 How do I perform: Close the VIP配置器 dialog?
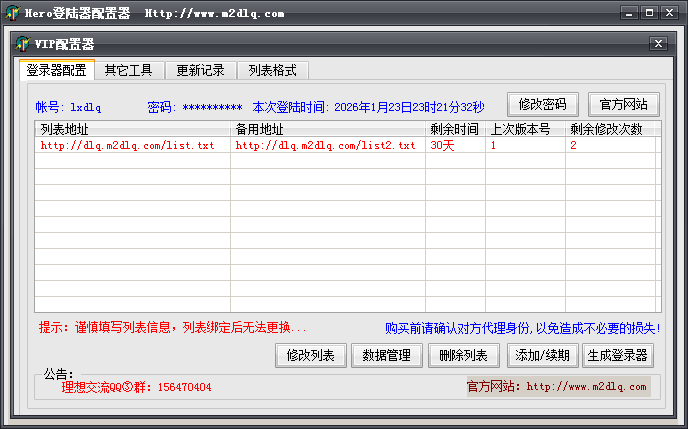[656, 44]
